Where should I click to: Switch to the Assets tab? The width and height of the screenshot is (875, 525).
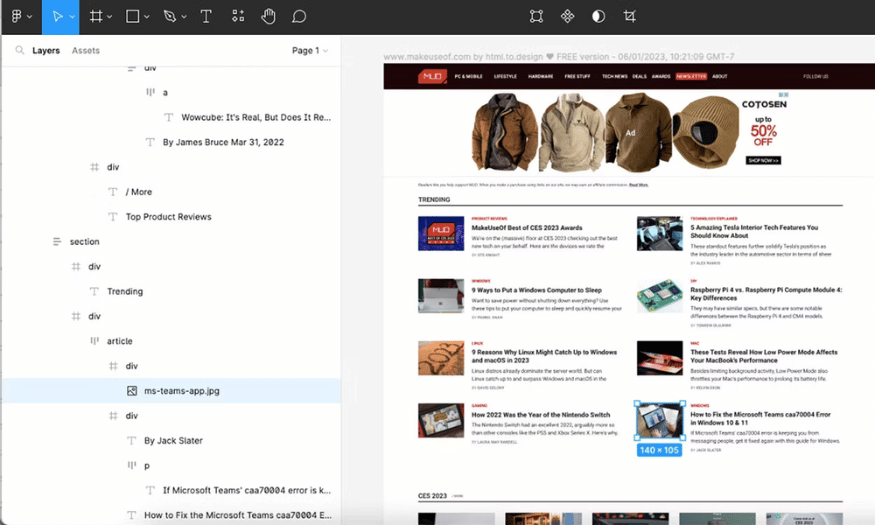pos(85,50)
